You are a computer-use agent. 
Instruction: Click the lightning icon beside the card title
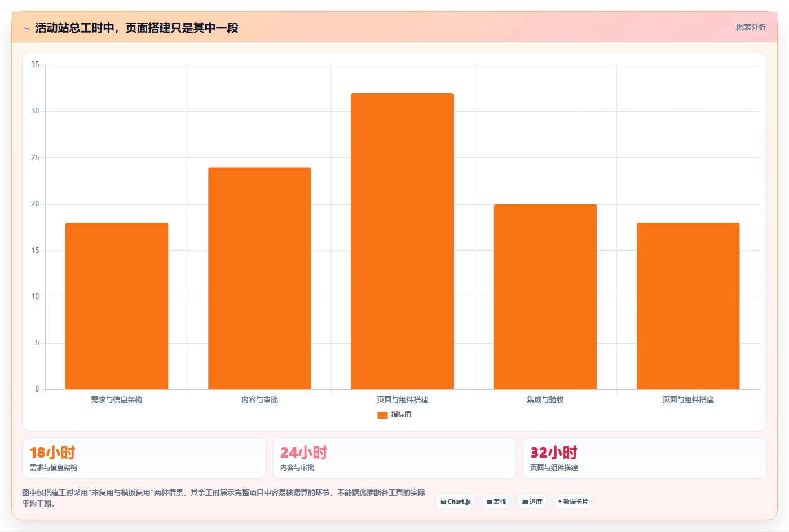[x=27, y=28]
